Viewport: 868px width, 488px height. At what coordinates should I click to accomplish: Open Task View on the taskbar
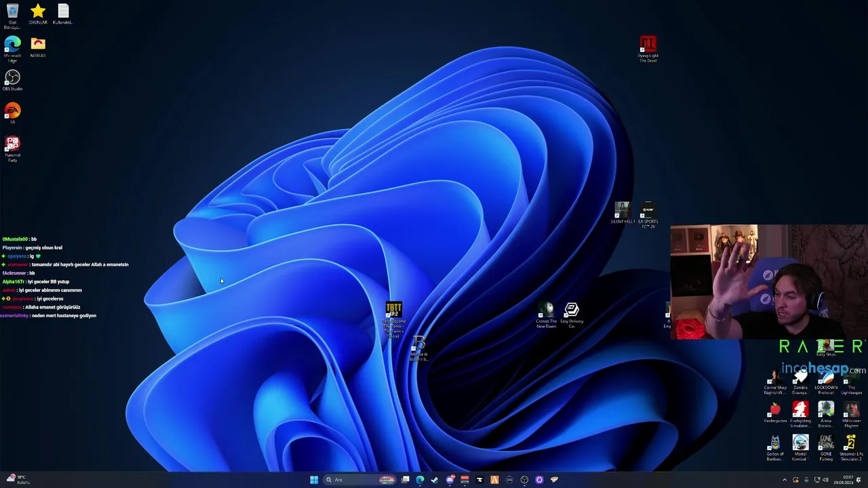click(406, 480)
